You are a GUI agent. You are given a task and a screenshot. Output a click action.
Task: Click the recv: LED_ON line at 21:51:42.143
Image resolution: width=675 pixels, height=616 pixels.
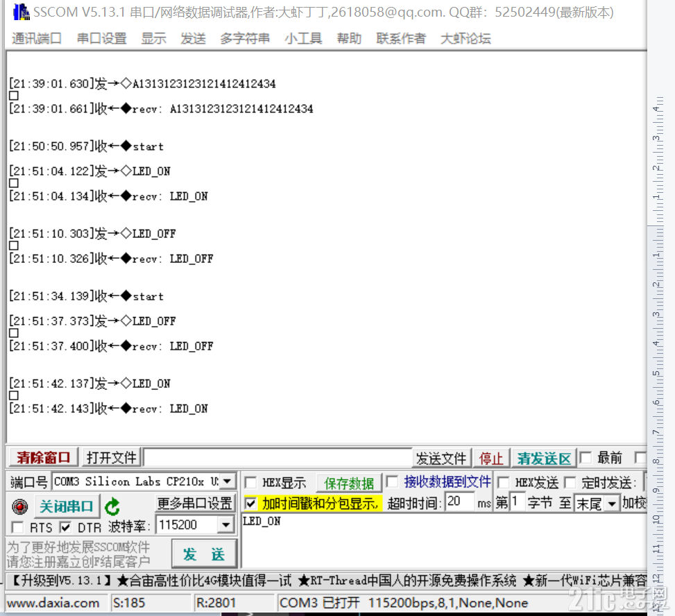(108, 409)
